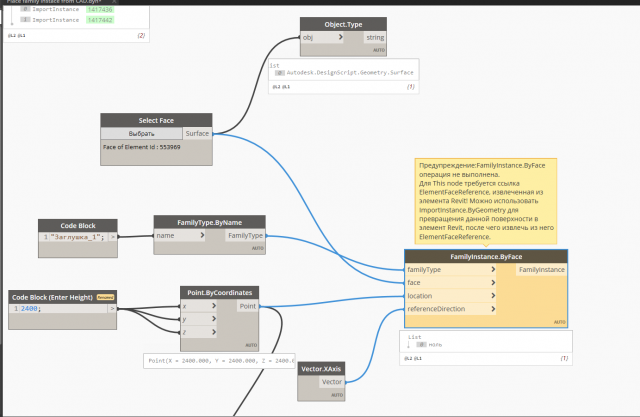The height and width of the screenshot is (417, 640).
Task: Select the FamilyType.ByName node title
Action: (209, 222)
